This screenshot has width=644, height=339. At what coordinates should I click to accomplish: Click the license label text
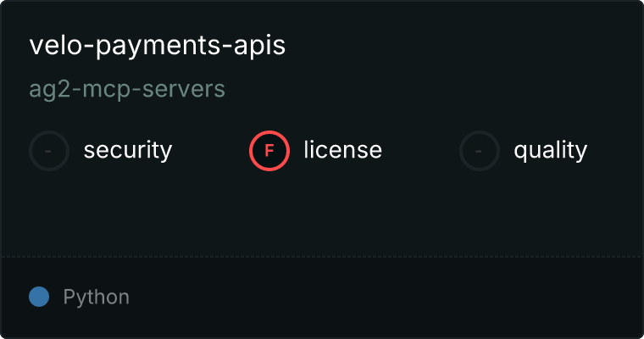point(342,151)
